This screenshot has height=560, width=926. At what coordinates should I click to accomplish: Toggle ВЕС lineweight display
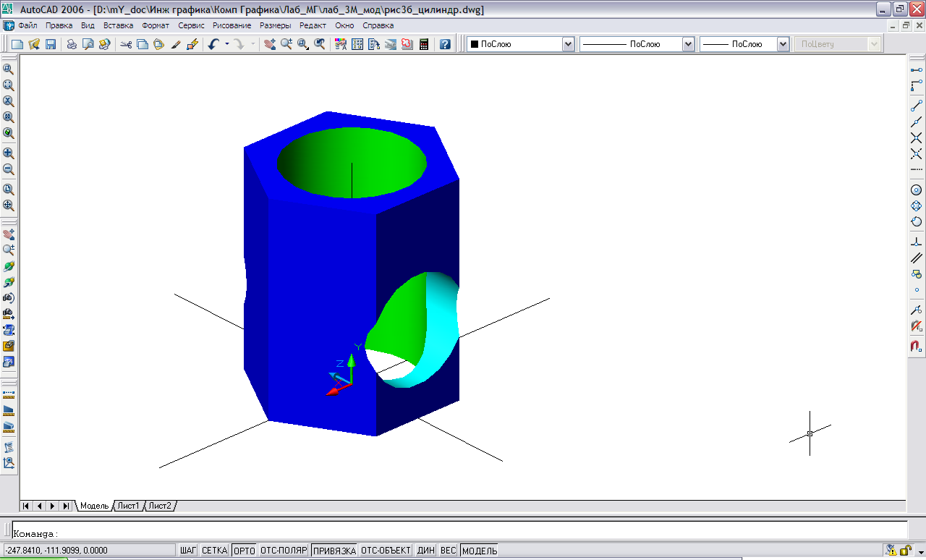pos(449,551)
